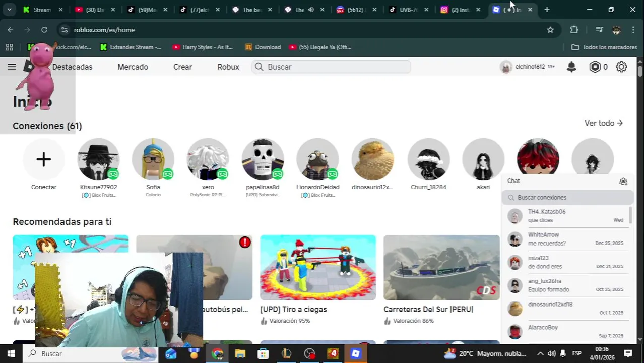This screenshot has width=644, height=363.
Task: Open the volume control in system tray
Action: (552, 353)
